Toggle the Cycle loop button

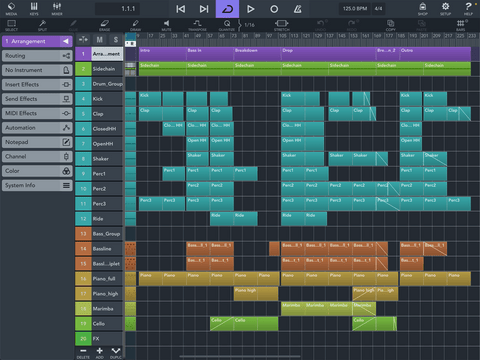tap(227, 9)
